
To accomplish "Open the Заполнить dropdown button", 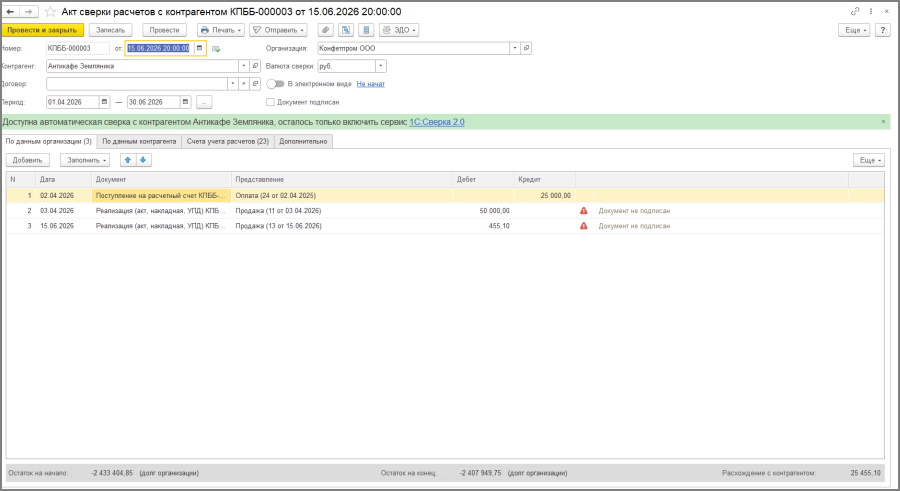I will 85,160.
